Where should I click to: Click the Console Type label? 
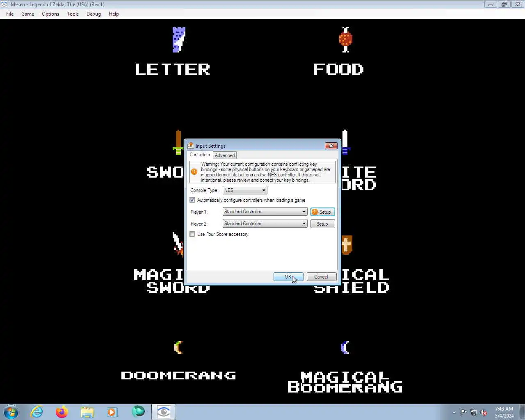pyautogui.click(x=205, y=190)
